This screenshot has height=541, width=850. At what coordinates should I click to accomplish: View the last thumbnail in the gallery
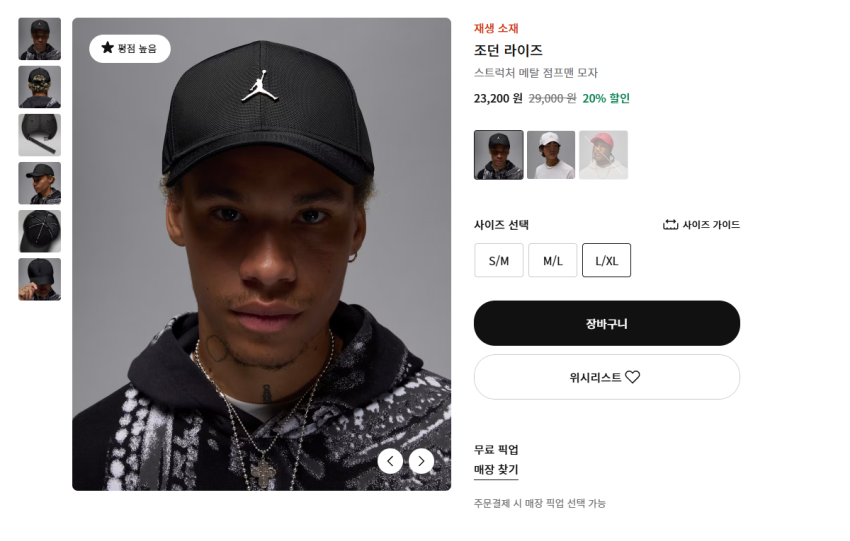(x=40, y=279)
